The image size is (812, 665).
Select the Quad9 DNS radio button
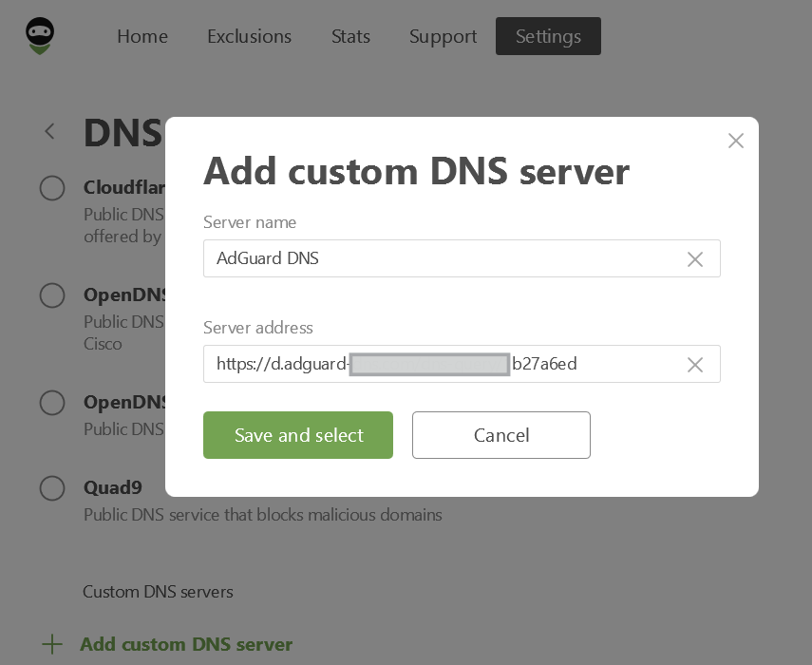pos(52,488)
